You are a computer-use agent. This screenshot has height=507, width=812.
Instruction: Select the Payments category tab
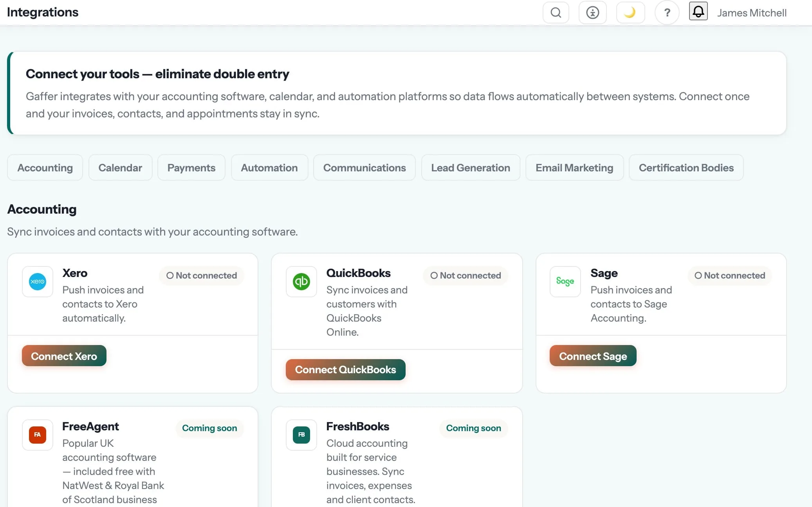click(191, 167)
